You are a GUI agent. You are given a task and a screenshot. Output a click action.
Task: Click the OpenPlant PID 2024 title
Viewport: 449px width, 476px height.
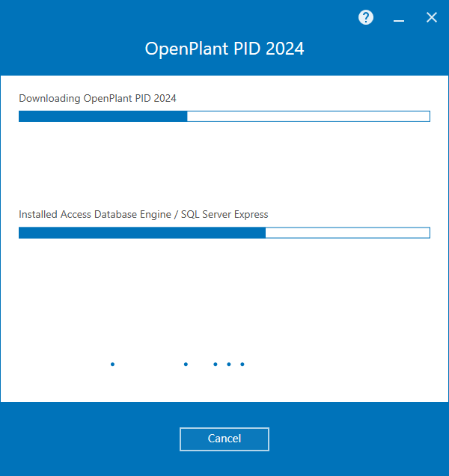[x=224, y=49]
